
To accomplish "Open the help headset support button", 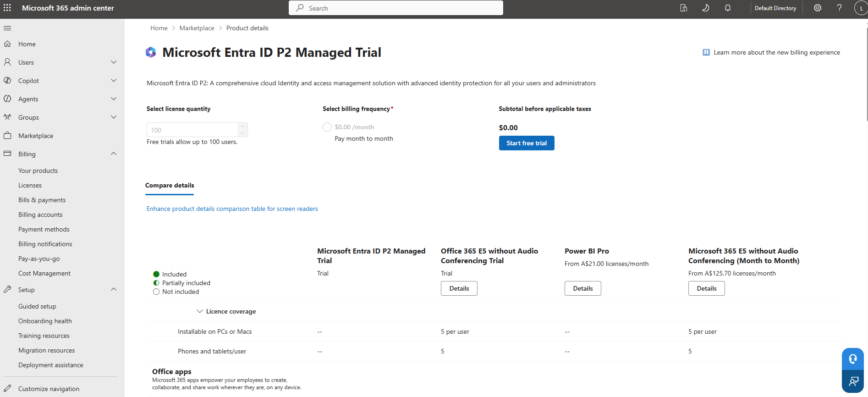I will pos(853,358).
